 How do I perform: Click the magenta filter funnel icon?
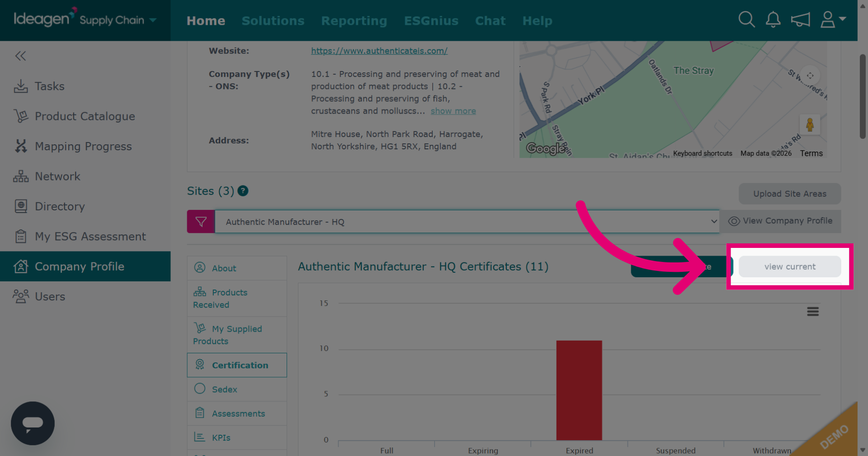[x=201, y=222]
